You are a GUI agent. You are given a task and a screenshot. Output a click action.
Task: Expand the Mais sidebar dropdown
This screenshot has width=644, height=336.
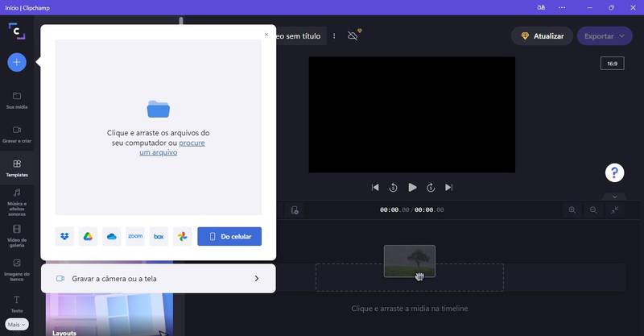click(x=17, y=325)
